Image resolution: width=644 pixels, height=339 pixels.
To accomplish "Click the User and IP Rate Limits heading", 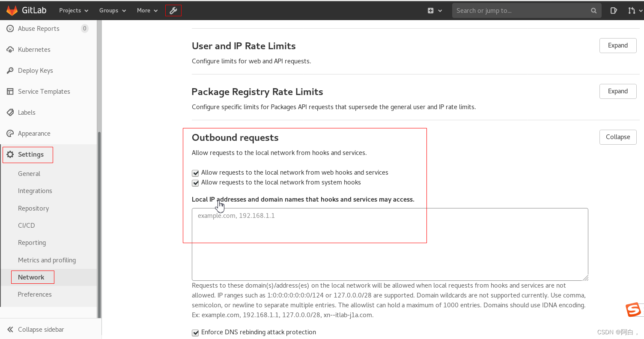I will point(244,46).
